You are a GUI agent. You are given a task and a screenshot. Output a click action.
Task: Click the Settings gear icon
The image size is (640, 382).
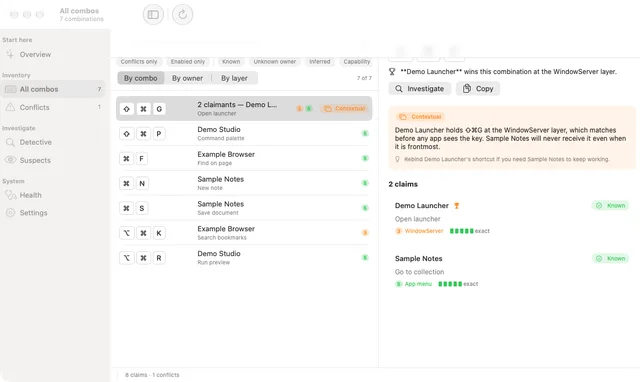click(x=10, y=213)
